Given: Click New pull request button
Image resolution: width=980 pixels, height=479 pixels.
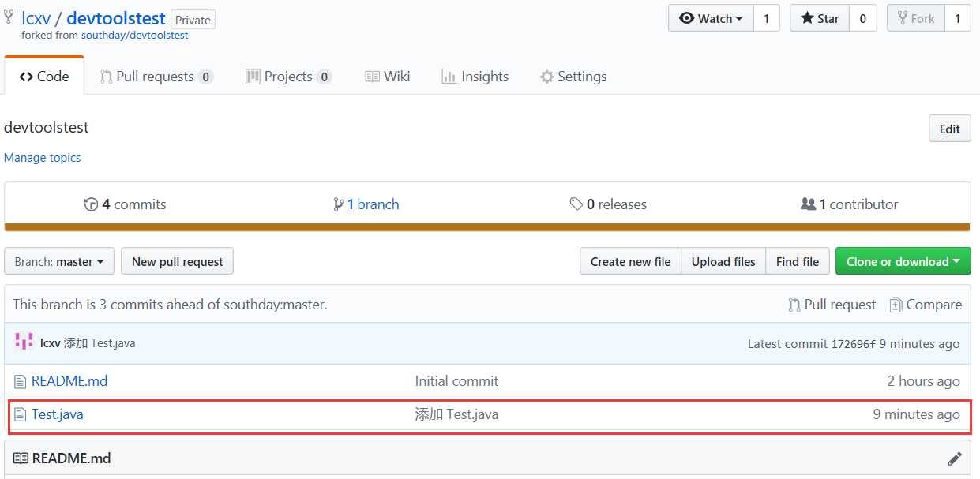Looking at the screenshot, I should [x=177, y=261].
